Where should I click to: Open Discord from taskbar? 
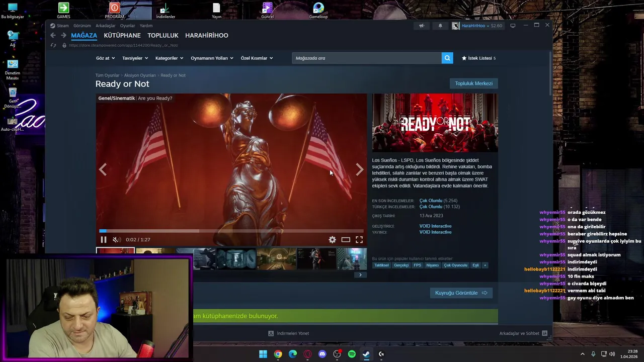pos(322,354)
